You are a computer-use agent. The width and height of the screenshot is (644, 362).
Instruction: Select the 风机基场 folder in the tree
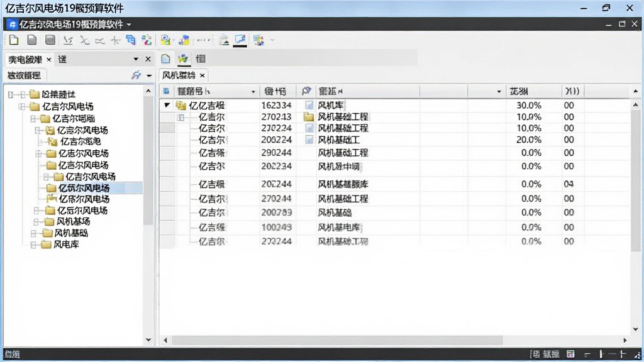73,222
